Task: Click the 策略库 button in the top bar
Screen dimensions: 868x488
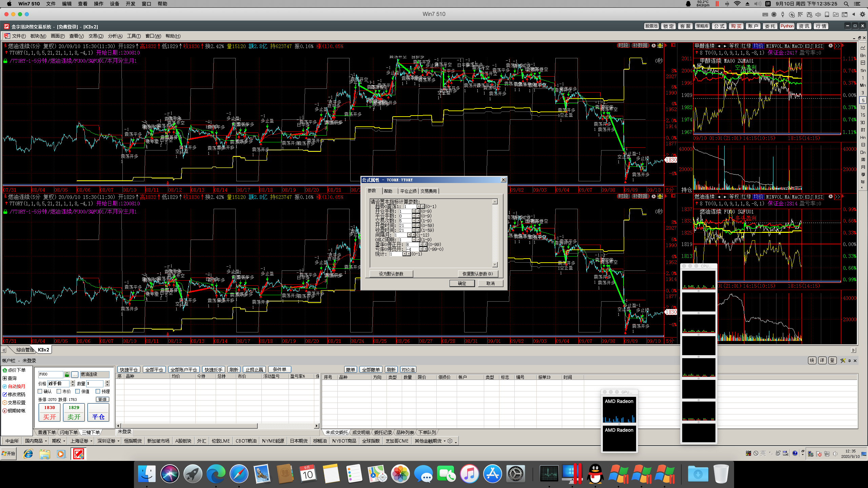Action: [x=702, y=26]
